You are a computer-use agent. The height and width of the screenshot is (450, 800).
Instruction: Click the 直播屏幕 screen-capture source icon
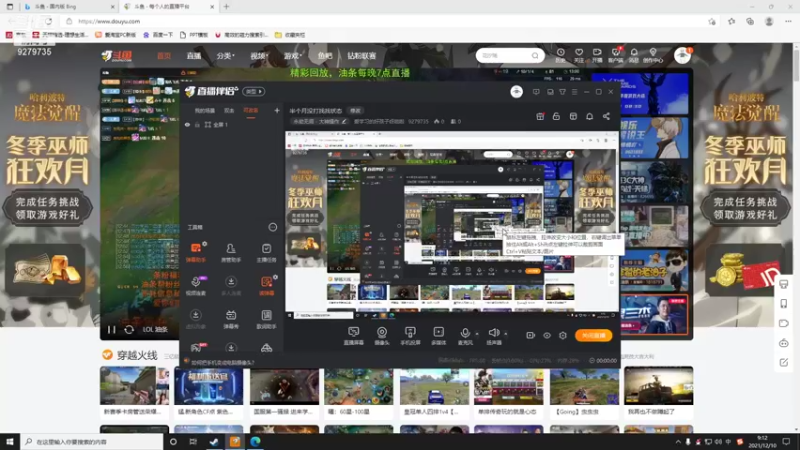click(x=353, y=336)
